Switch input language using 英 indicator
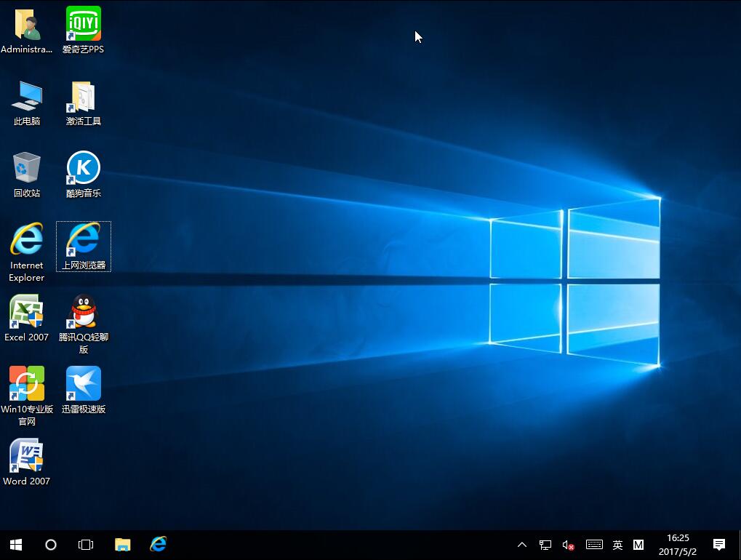Screen dimensions: 741x560 pyautogui.click(x=617, y=545)
